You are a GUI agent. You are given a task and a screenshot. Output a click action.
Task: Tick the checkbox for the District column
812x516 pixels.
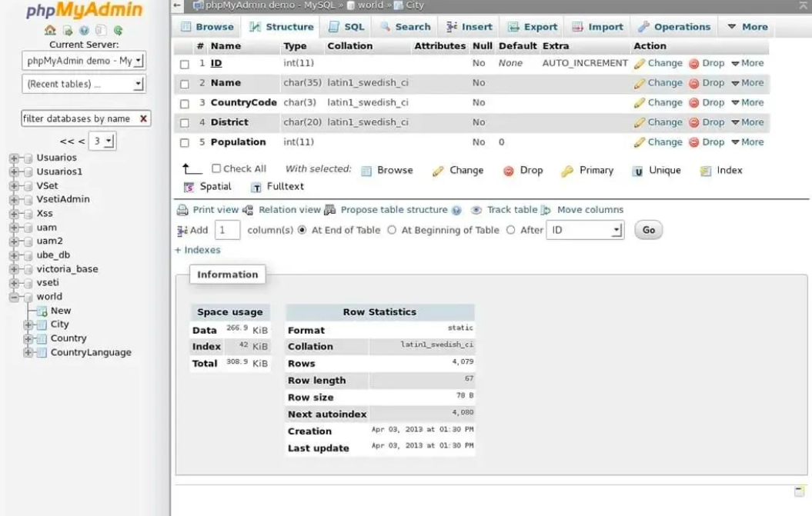pyautogui.click(x=185, y=123)
